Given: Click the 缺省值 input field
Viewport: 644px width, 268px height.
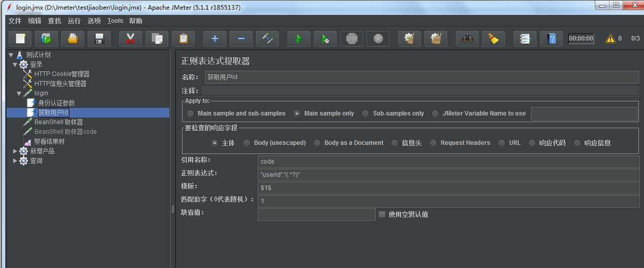Looking at the screenshot, I should pyautogui.click(x=316, y=214).
